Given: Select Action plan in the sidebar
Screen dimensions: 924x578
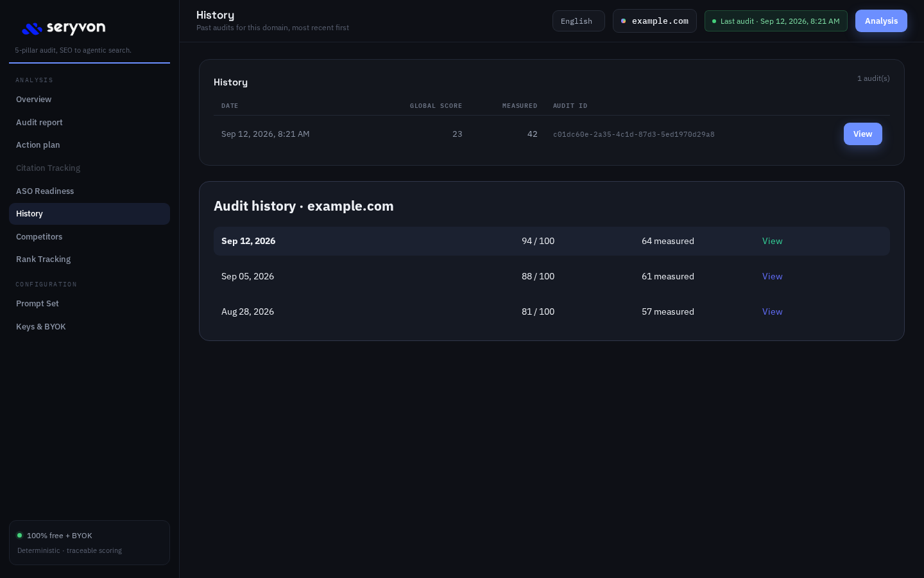Looking at the screenshot, I should coord(89,145).
